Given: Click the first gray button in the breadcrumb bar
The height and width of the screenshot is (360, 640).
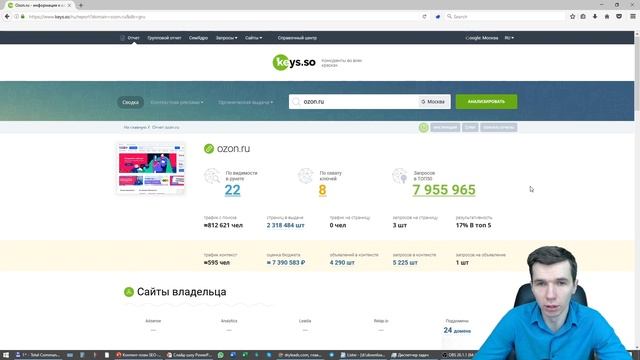Looking at the screenshot, I should (x=445, y=127).
